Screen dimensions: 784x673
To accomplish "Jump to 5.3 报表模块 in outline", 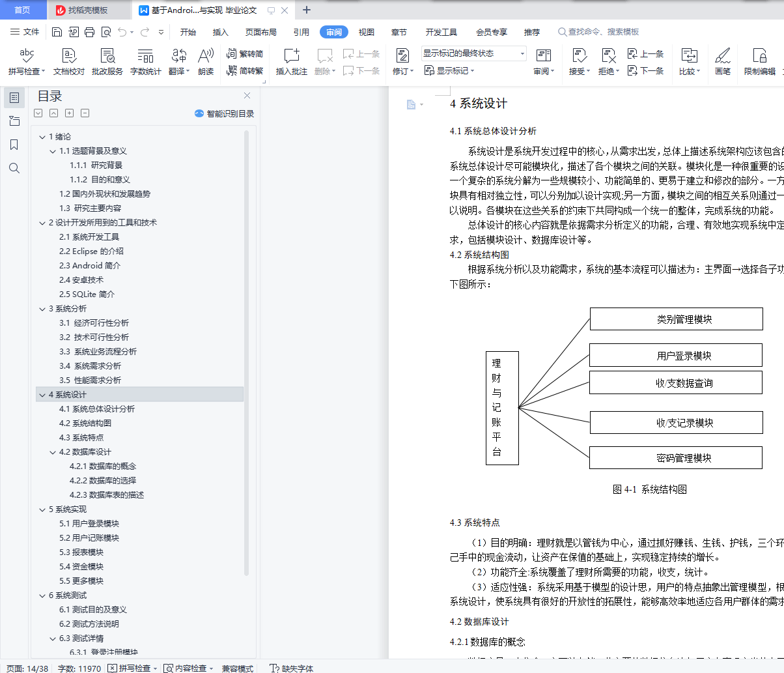I will [81, 552].
